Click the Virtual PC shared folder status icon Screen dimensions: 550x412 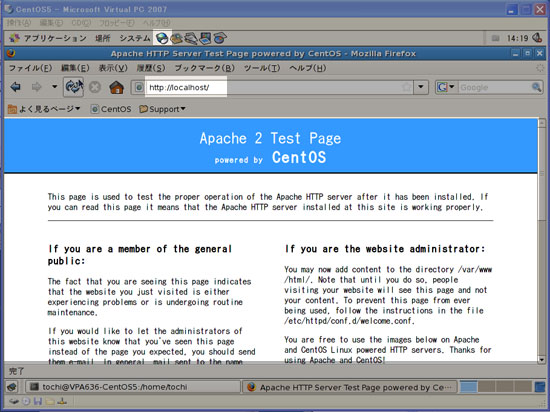click(x=50, y=401)
